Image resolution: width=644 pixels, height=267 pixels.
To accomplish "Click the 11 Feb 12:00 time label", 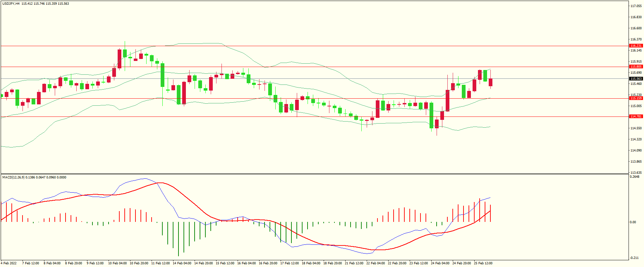I will point(160,263).
